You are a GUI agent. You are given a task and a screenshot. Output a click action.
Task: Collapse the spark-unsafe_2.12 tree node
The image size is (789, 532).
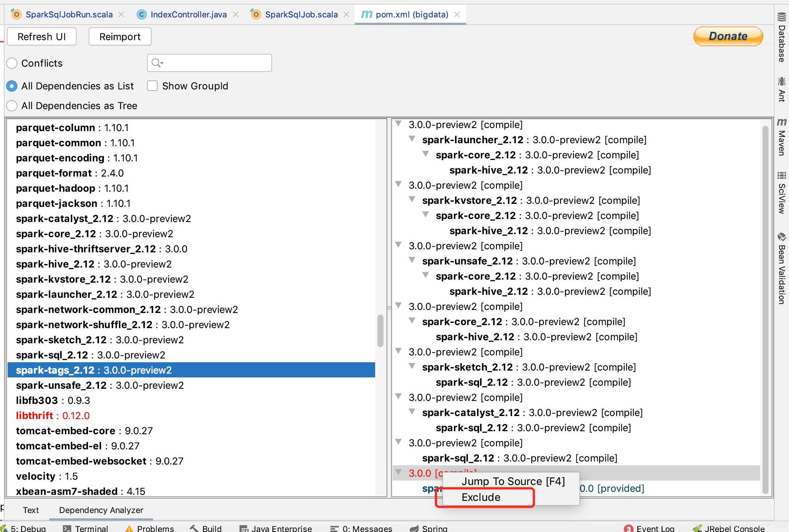tap(412, 260)
